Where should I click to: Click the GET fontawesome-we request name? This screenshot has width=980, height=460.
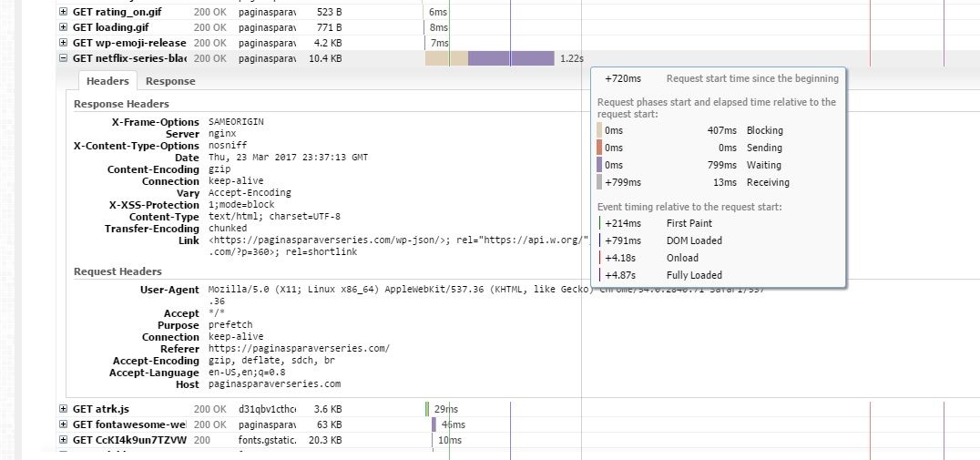click(x=129, y=424)
